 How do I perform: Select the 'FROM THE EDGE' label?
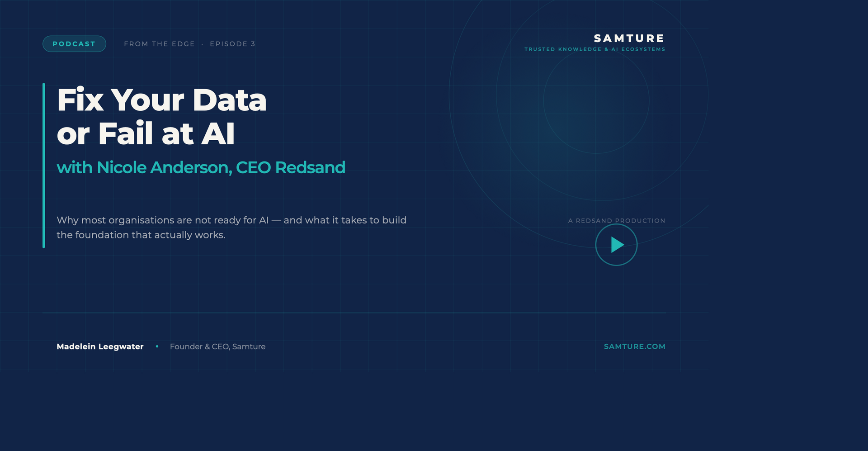(159, 44)
